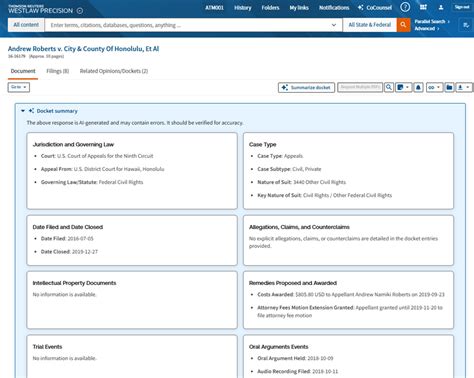Viewport: 474px width, 378px height.
Task: Select the Attorney Fees Motion Extension Granted line
Action: point(350,311)
